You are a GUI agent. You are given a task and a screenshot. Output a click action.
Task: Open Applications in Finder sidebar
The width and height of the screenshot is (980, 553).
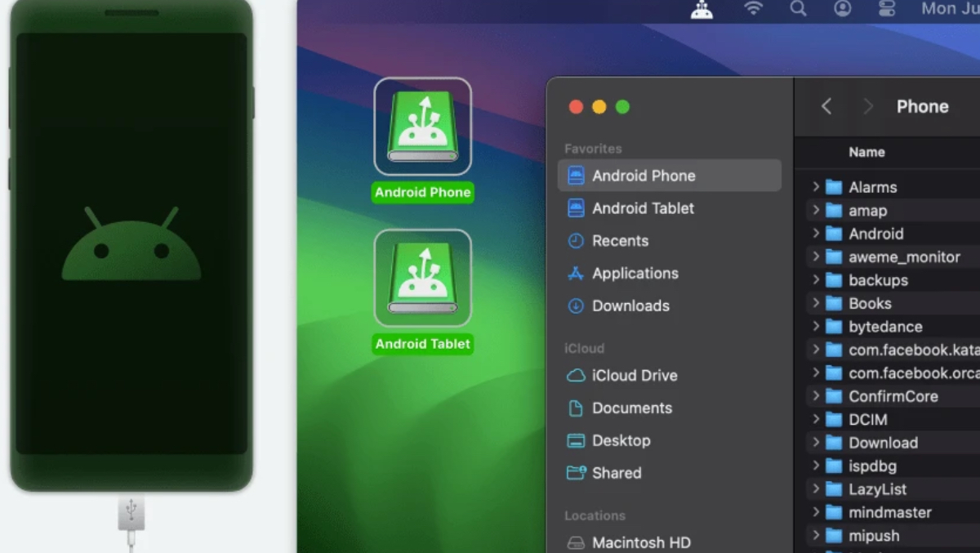[x=635, y=274]
